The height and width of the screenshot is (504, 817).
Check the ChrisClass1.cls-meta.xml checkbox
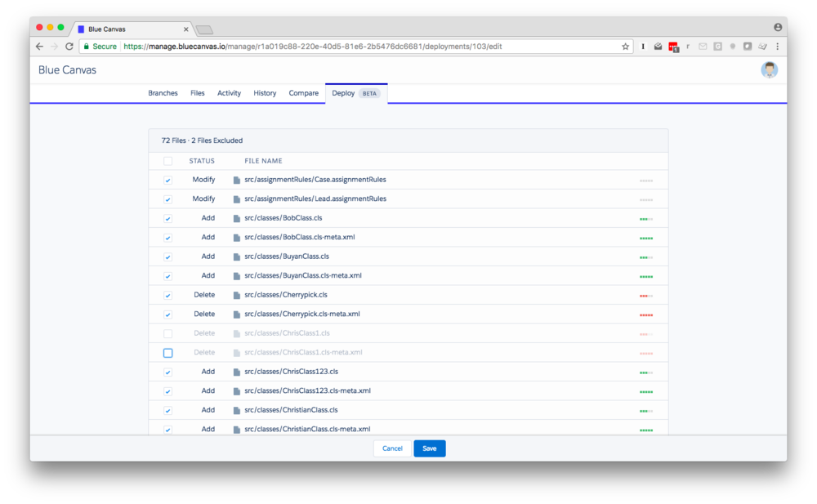click(x=167, y=354)
